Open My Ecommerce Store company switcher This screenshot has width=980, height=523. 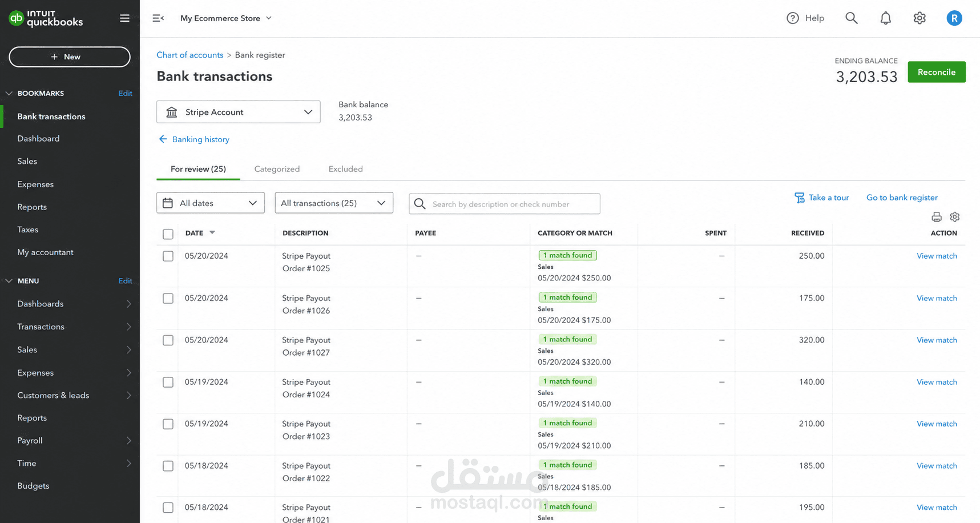[x=226, y=18]
